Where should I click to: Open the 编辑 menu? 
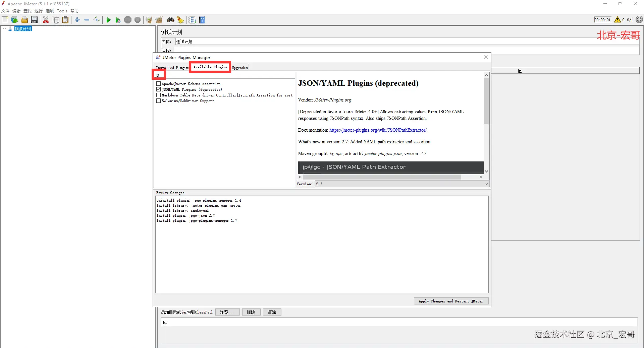[x=16, y=11]
